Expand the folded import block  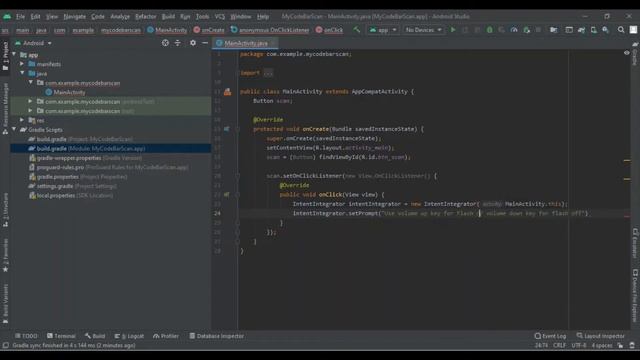click(x=268, y=73)
